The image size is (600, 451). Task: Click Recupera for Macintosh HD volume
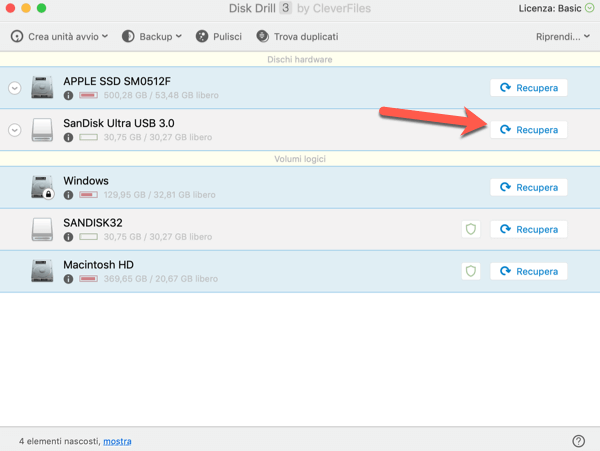(x=528, y=272)
